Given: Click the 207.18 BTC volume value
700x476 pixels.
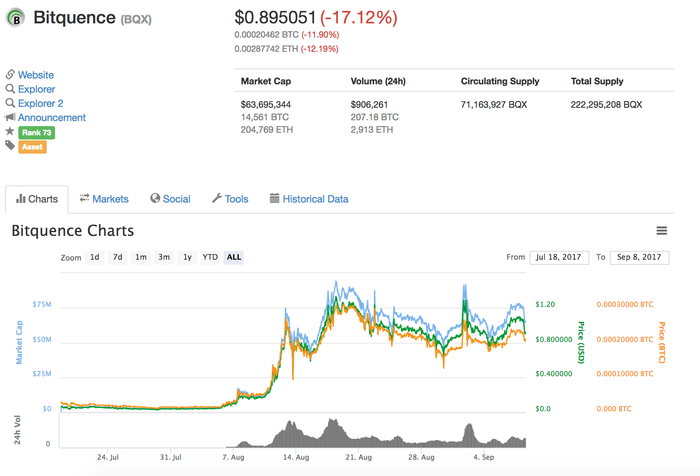Looking at the screenshot, I should [375, 117].
